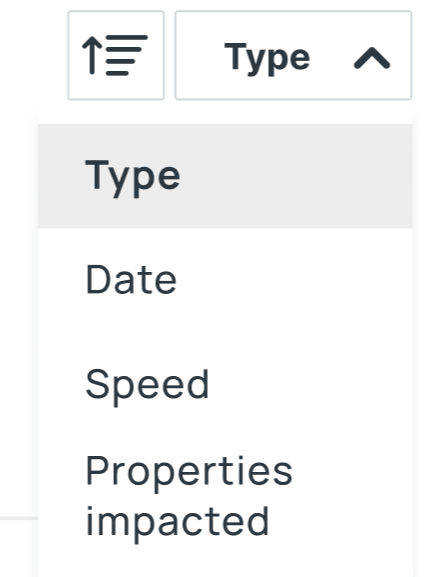Select Date from the sort options
Viewport: 431px width, 577px height.
(x=225, y=280)
